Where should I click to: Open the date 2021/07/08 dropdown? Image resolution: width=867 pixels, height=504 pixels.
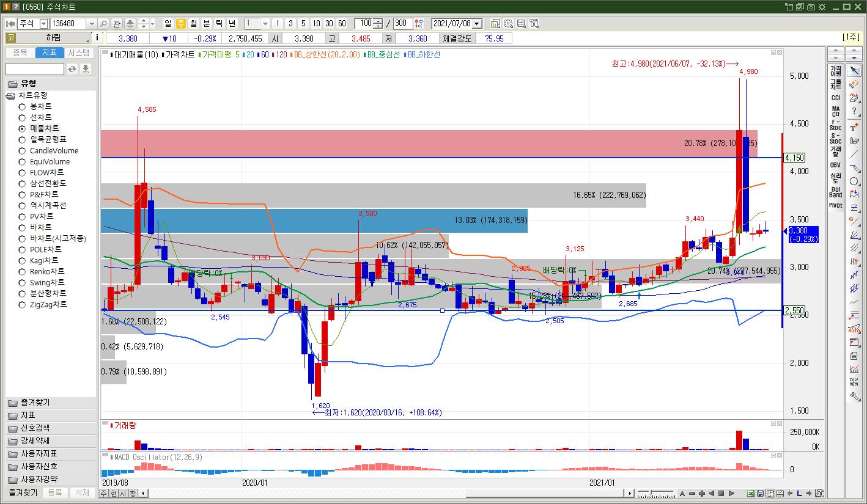coord(477,24)
